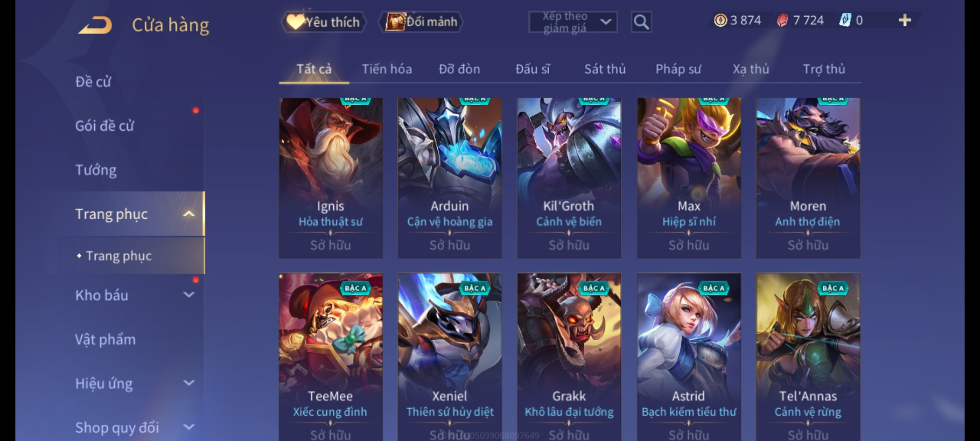Open the Tướng sidebar menu
The image size is (980, 441).
tap(96, 169)
